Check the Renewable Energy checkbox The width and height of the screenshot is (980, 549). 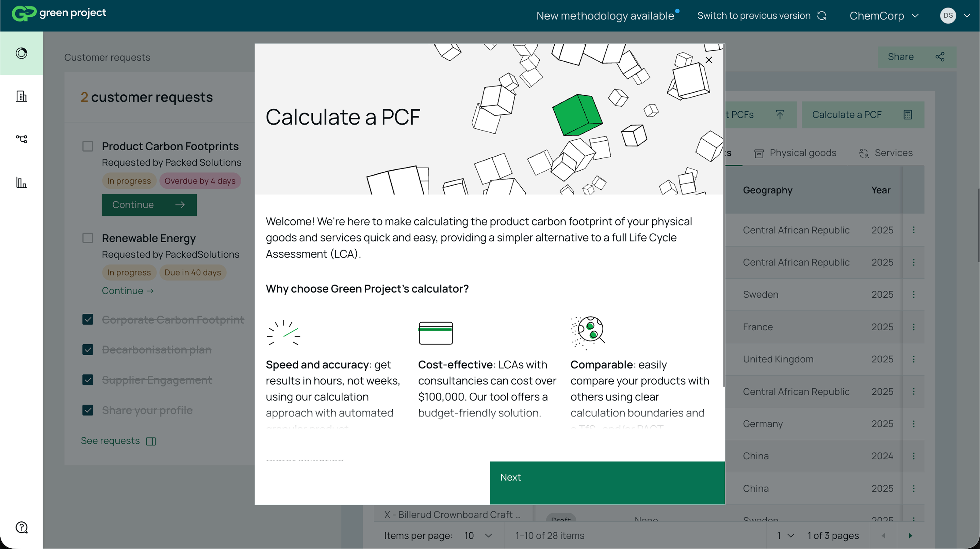(x=88, y=238)
